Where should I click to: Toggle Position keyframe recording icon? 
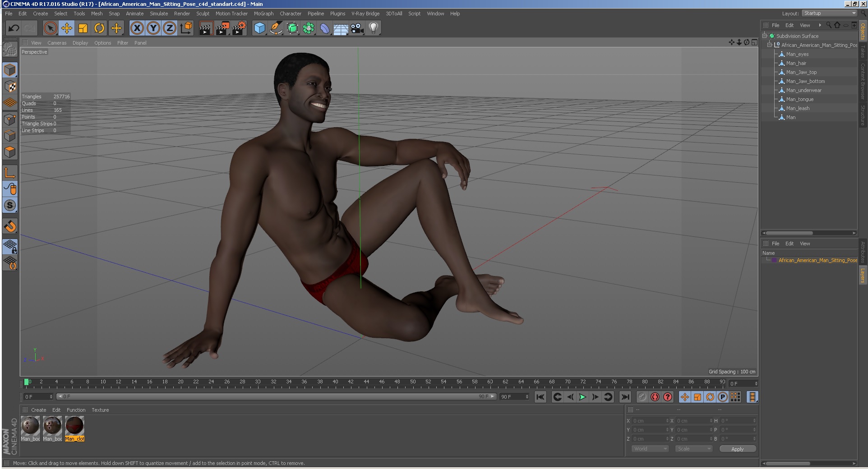(x=684, y=397)
